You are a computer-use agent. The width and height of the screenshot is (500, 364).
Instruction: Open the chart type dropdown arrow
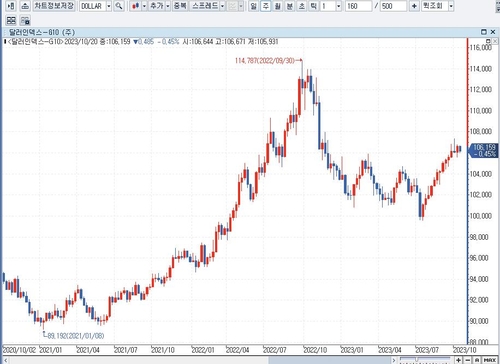[144, 6]
